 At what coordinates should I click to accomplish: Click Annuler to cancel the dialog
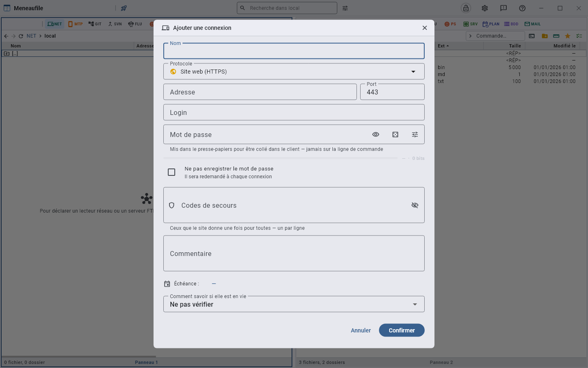(361, 330)
